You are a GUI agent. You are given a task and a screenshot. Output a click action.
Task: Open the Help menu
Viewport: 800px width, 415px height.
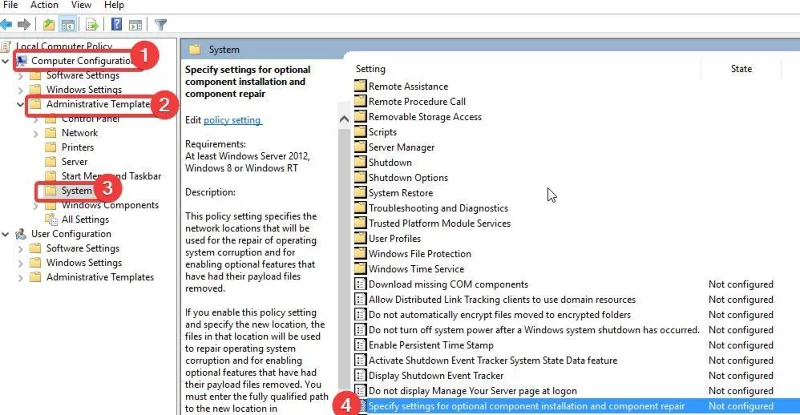pos(114,5)
